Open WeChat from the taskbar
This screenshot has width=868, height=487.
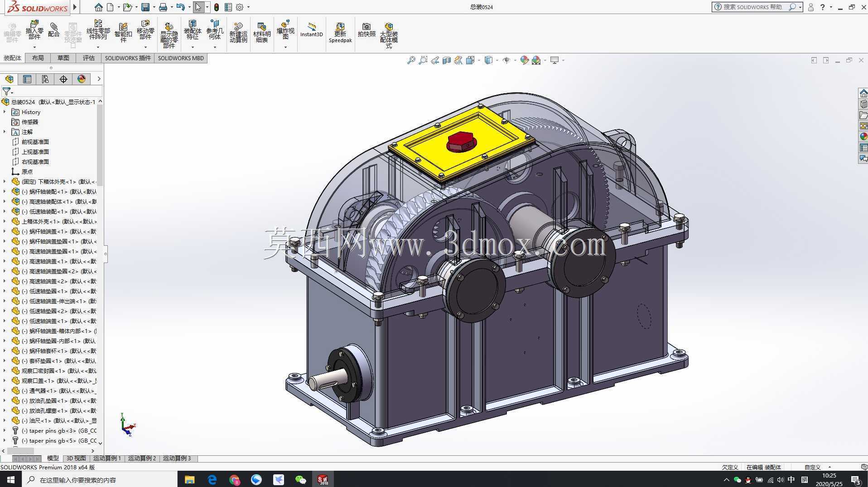(300, 480)
